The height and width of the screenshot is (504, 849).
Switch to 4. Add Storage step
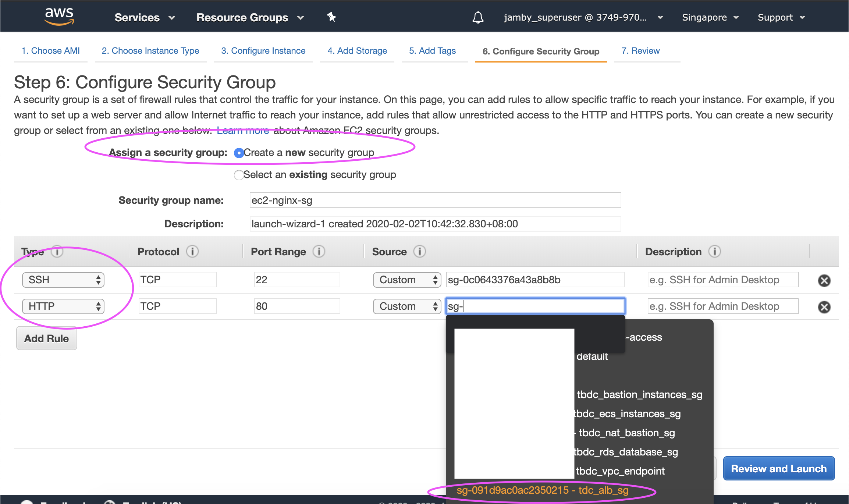click(357, 51)
